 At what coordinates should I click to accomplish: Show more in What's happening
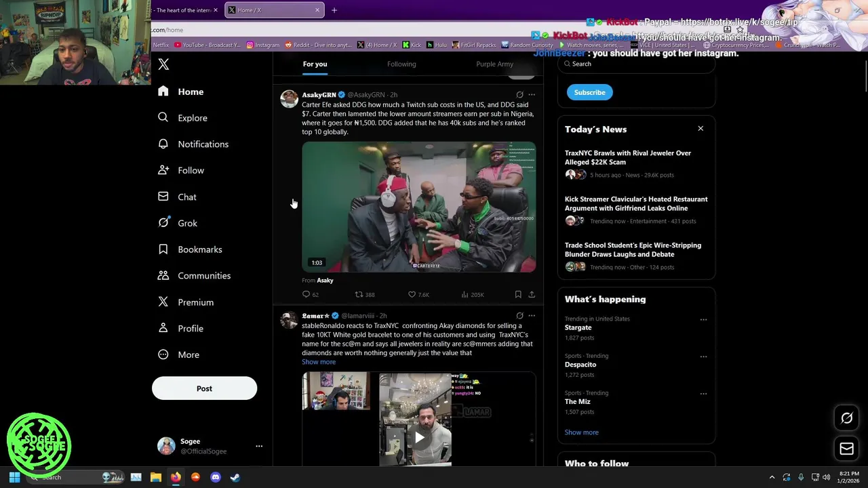582,432
